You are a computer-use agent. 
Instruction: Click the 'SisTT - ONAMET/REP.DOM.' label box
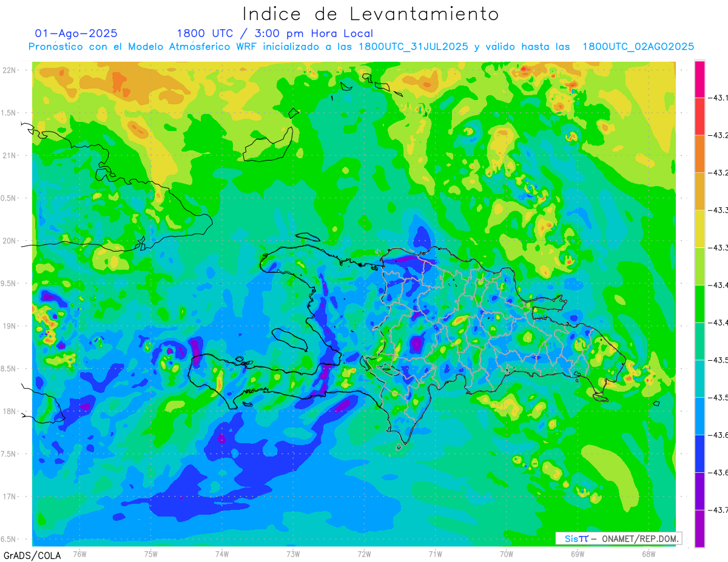pyautogui.click(x=619, y=538)
